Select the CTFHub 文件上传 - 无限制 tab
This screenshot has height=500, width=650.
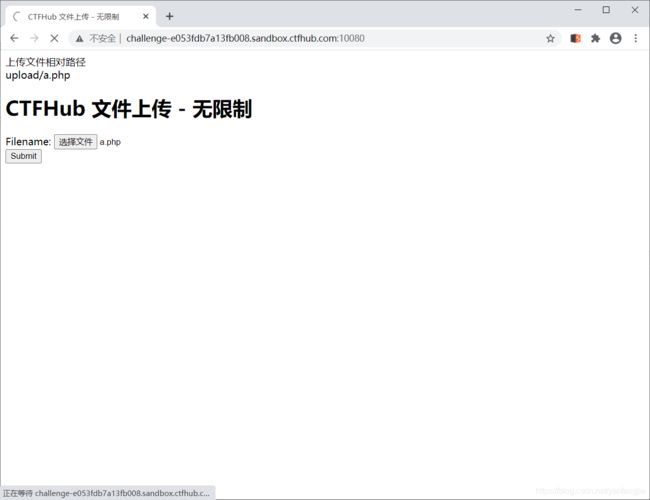(x=81, y=17)
